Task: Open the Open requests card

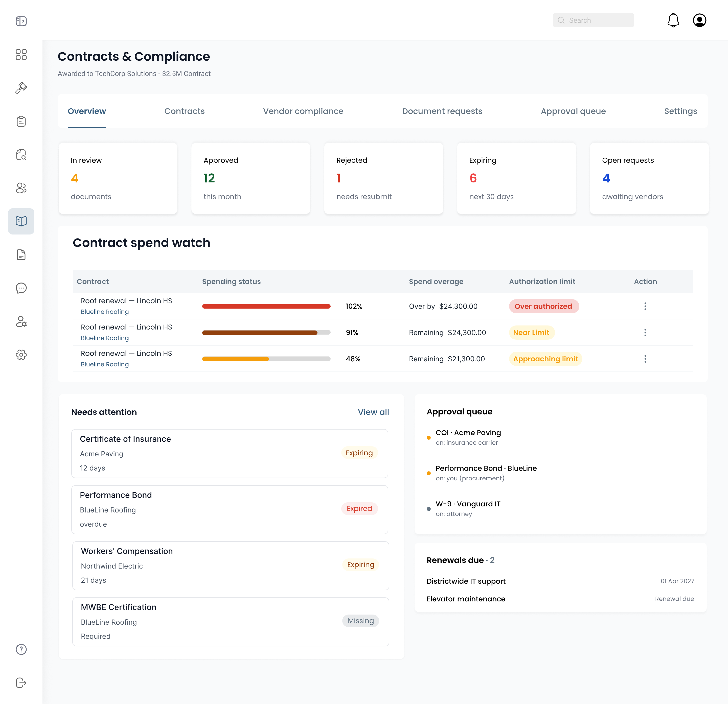Action: tap(649, 179)
